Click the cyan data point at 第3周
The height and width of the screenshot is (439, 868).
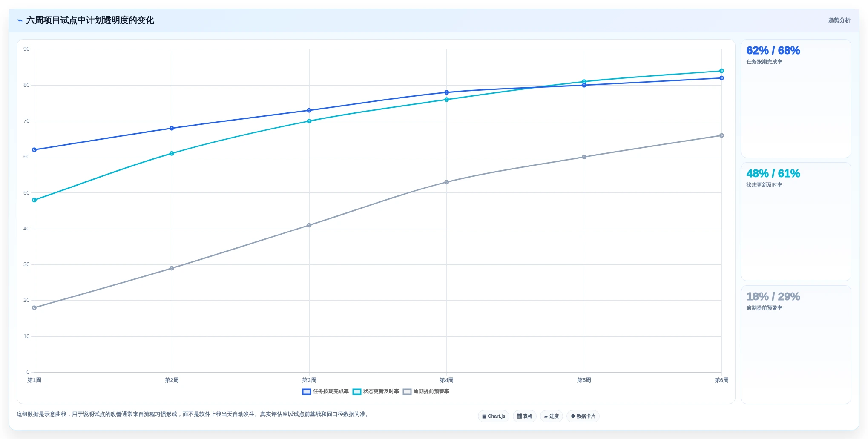click(x=309, y=121)
